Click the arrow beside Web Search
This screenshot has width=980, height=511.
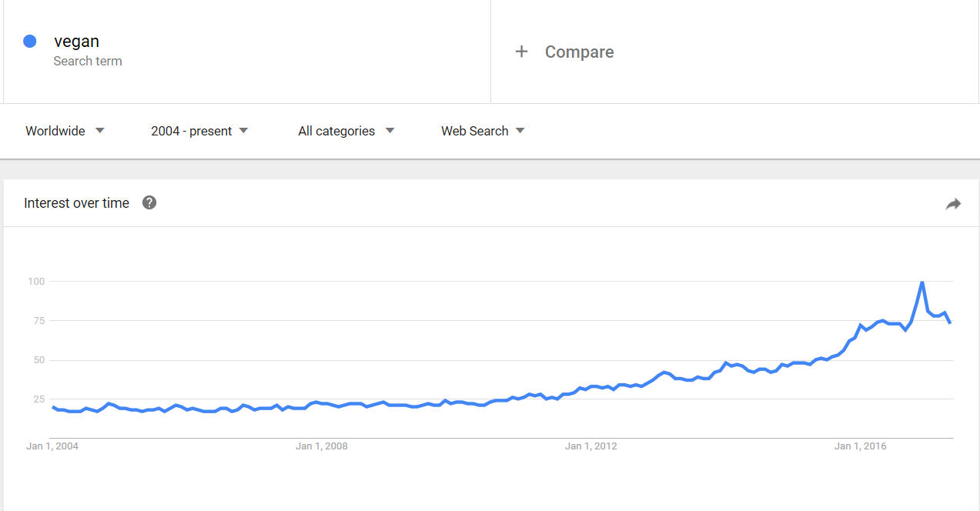(x=520, y=131)
